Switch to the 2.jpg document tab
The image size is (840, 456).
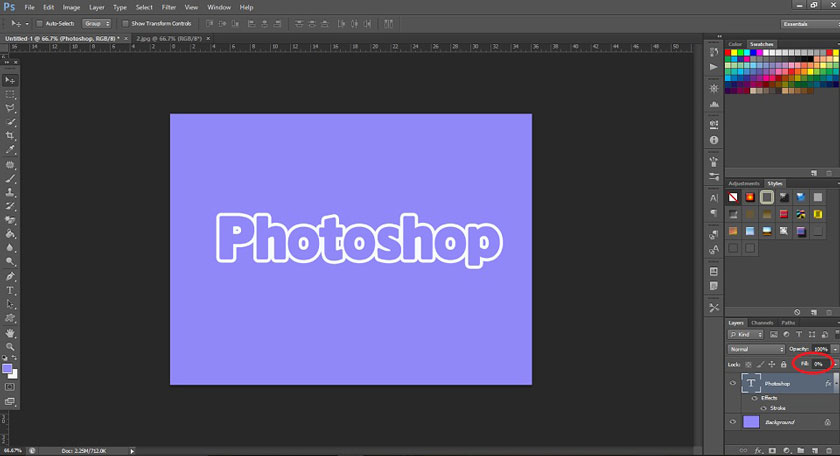click(169, 39)
